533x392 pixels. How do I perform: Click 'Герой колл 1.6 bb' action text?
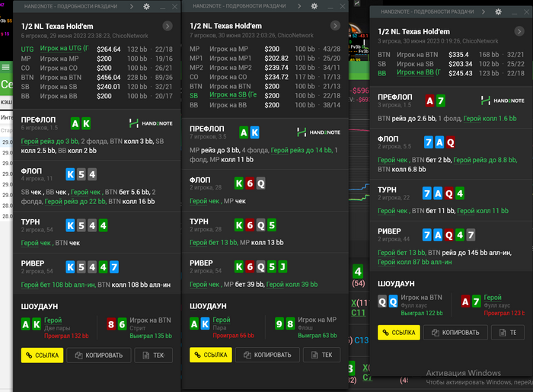[490, 119]
